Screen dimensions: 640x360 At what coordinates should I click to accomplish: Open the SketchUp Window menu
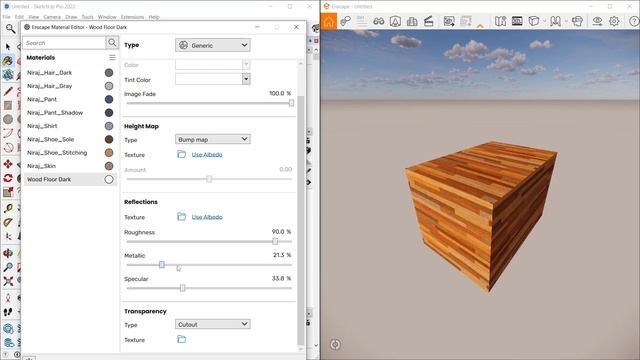[x=107, y=17]
